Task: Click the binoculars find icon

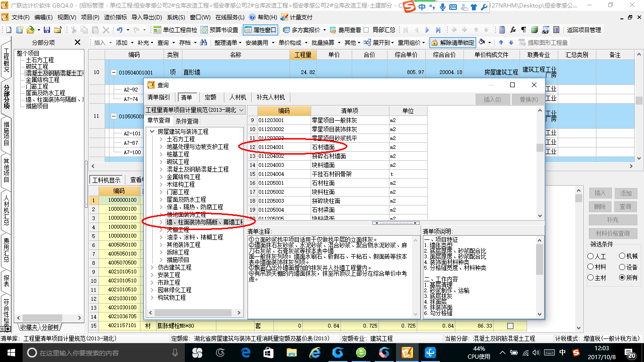Action: point(203,42)
